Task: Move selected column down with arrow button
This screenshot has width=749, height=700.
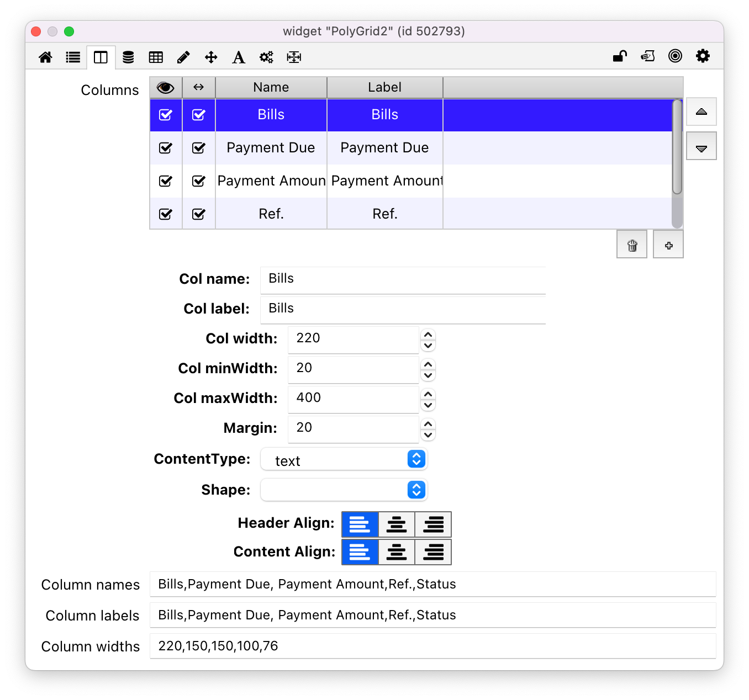Action: (701, 147)
